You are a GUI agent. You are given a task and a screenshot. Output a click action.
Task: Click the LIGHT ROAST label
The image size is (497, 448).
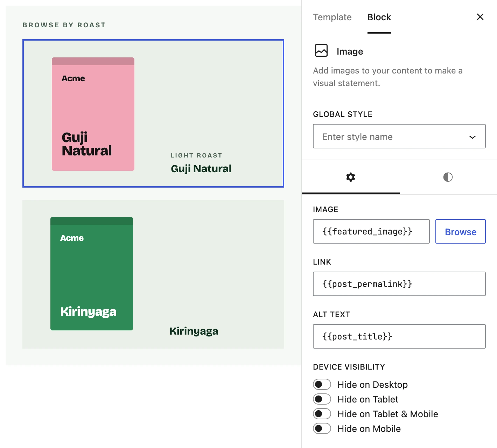pyautogui.click(x=196, y=155)
